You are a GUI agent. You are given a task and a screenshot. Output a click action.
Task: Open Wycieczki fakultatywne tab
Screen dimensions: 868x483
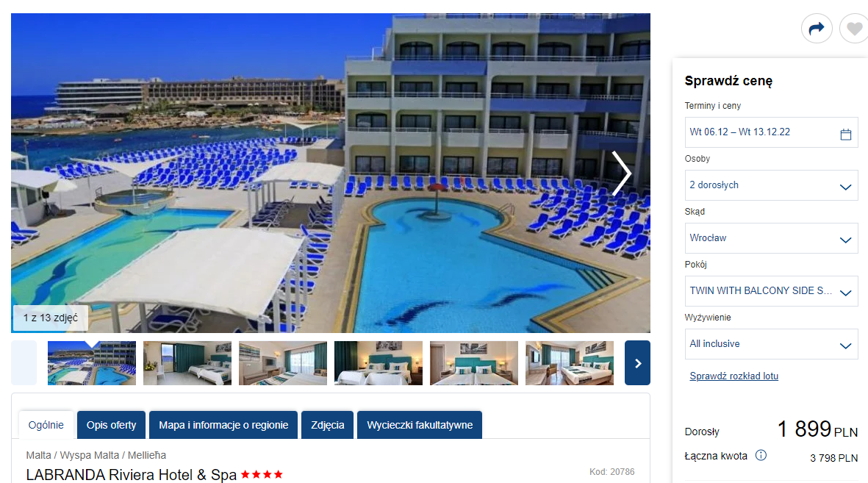point(420,425)
